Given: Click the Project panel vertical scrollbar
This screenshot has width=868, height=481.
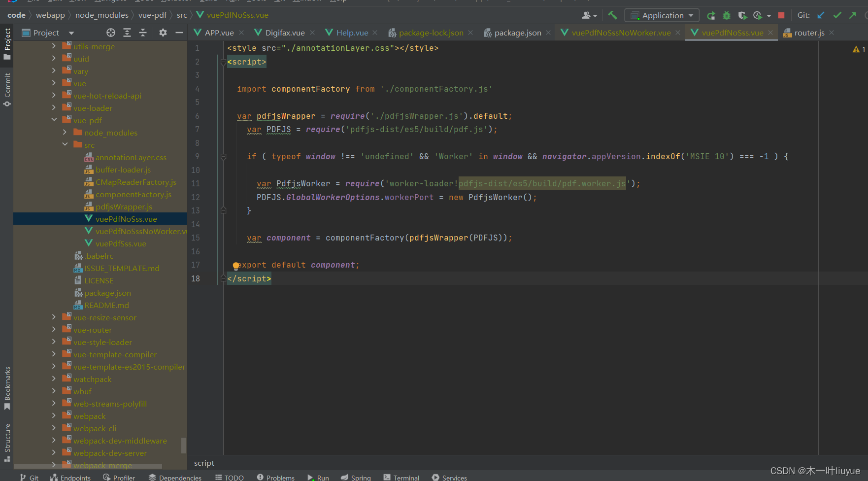Looking at the screenshot, I should (184, 445).
